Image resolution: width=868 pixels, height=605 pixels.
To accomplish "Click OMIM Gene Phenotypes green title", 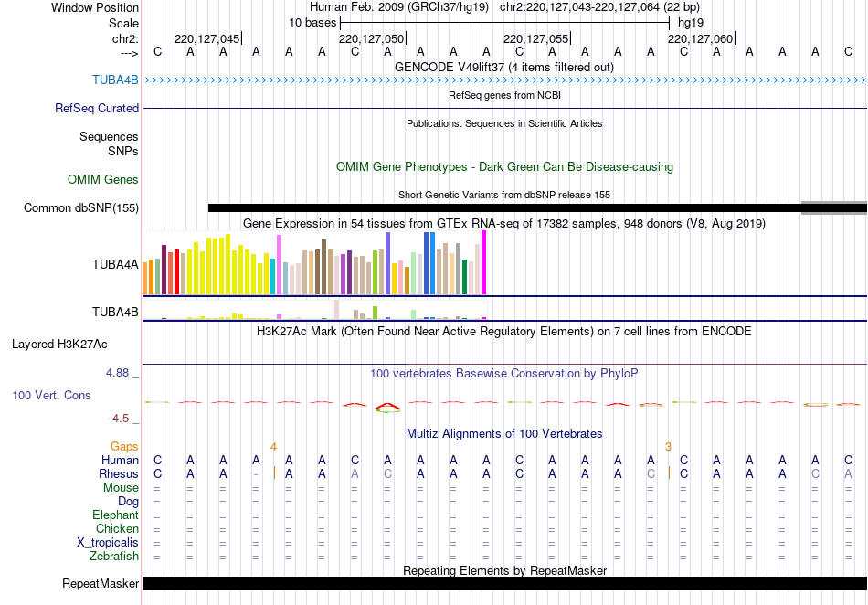I will 504,166.
